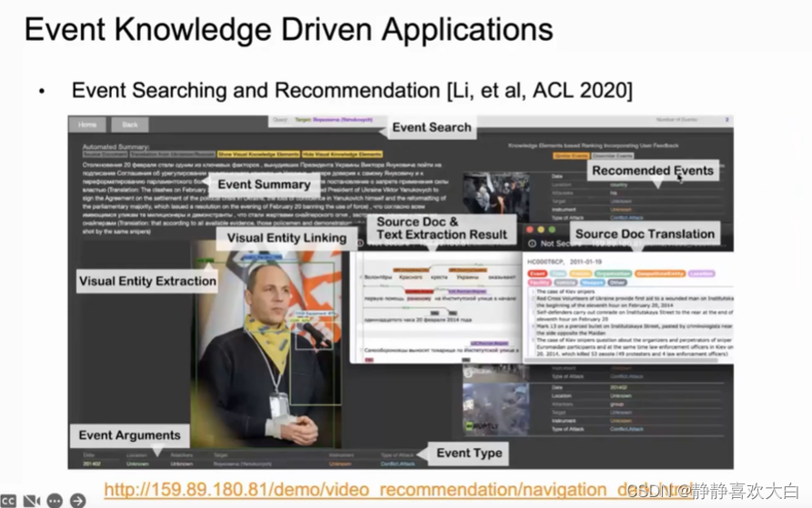Image resolution: width=812 pixels, height=508 pixels.
Task: Click the blue Weapon tag
Action: [x=593, y=283]
